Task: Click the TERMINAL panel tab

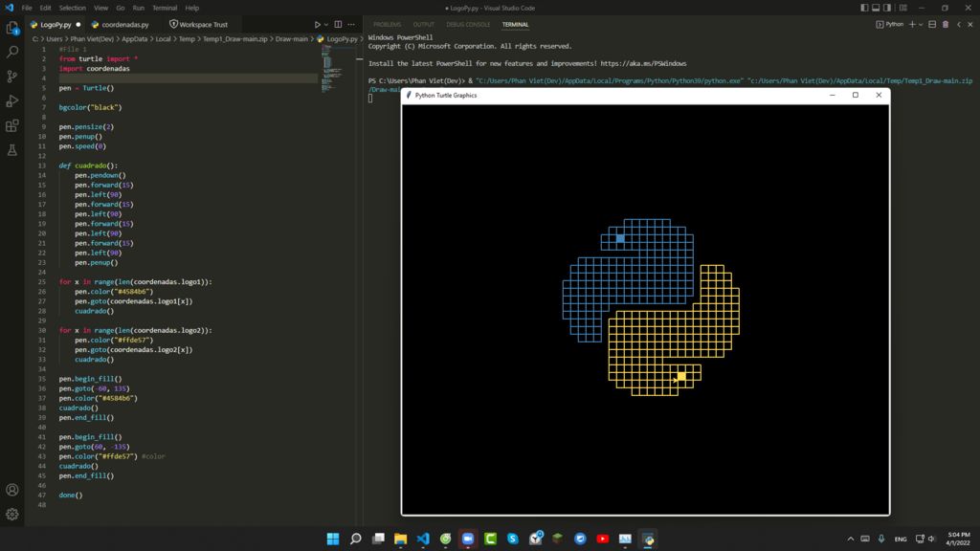Action: 515,24
